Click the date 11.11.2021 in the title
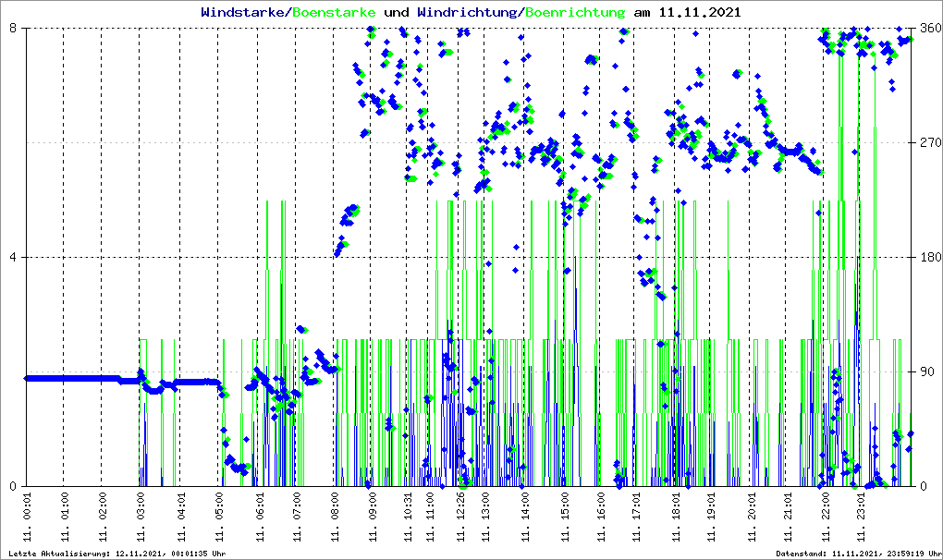The image size is (943, 560). point(699,13)
